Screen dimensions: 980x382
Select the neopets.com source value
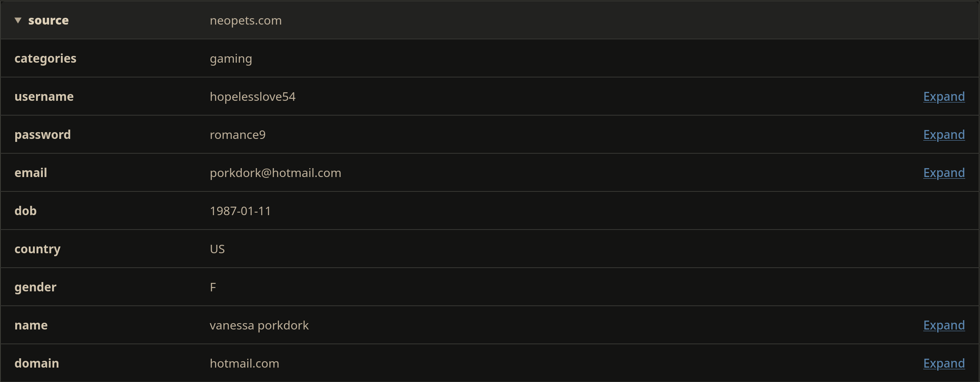click(x=246, y=20)
